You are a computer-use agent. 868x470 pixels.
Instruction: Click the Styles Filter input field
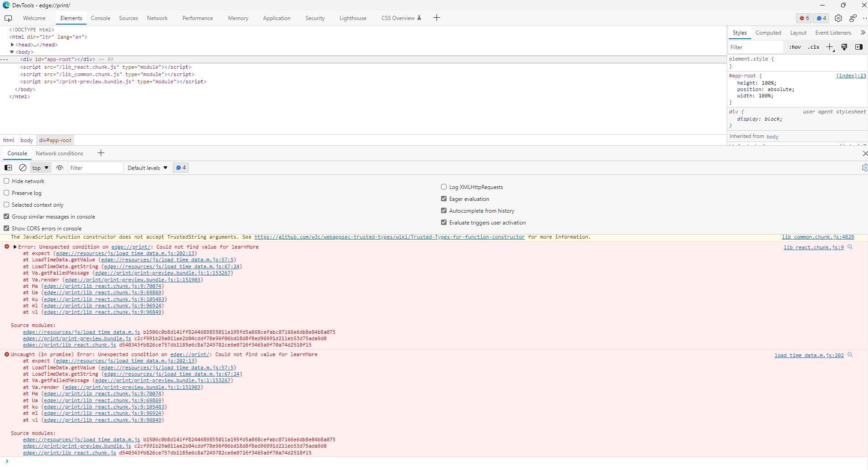pos(755,47)
